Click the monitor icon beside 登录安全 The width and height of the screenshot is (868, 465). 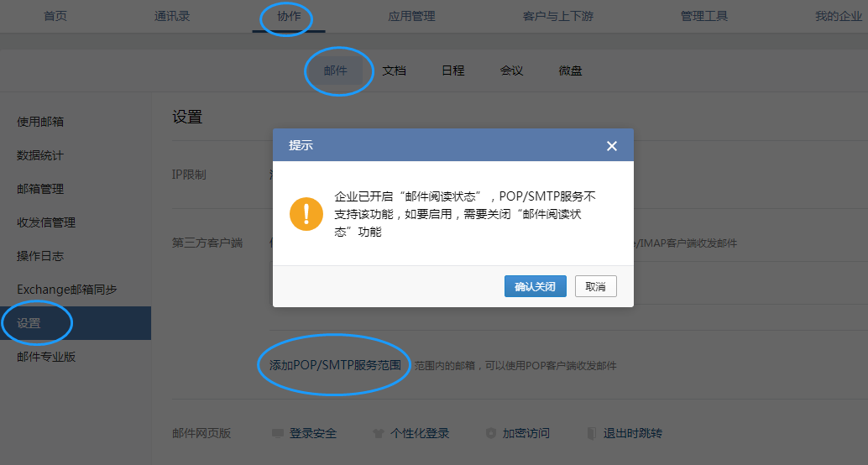(x=278, y=433)
